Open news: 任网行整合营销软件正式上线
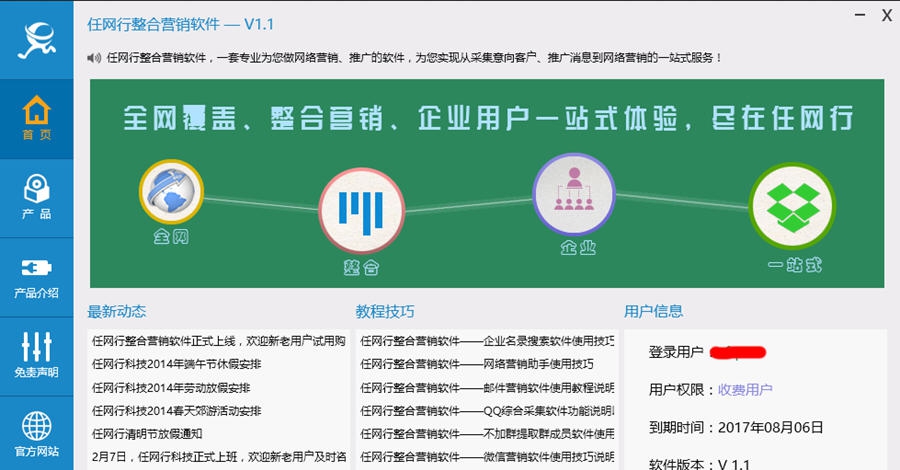The height and width of the screenshot is (470, 900). [x=219, y=341]
